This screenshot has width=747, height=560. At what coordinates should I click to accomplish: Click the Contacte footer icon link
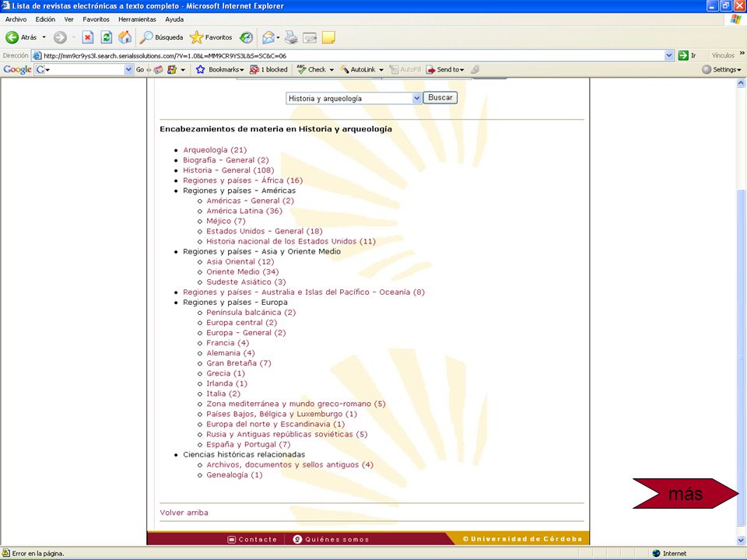[252, 540]
